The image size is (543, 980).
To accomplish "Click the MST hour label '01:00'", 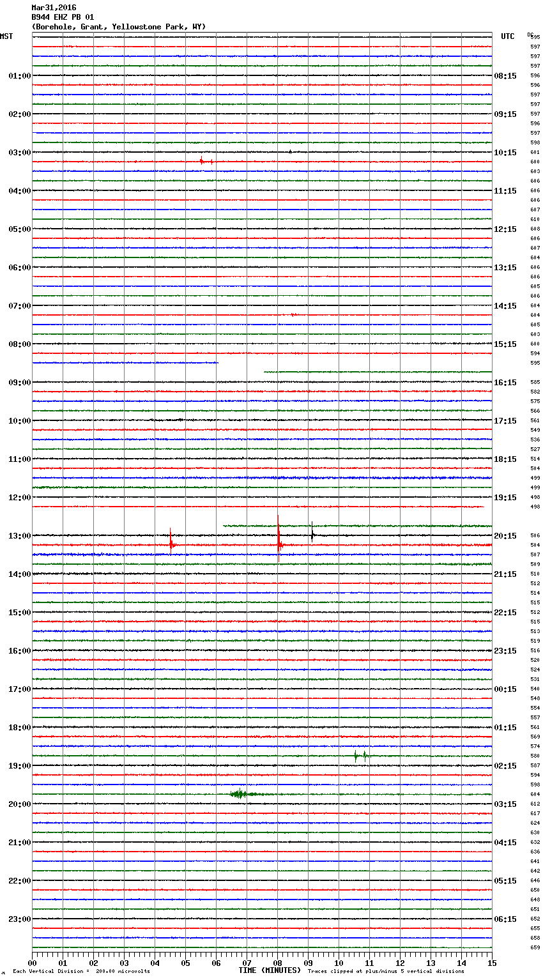I will 20,76.
